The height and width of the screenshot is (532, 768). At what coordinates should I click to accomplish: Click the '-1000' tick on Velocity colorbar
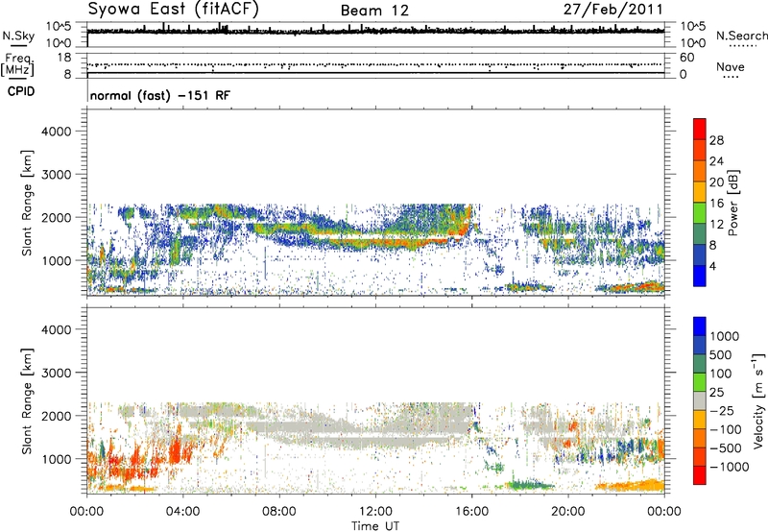point(729,467)
